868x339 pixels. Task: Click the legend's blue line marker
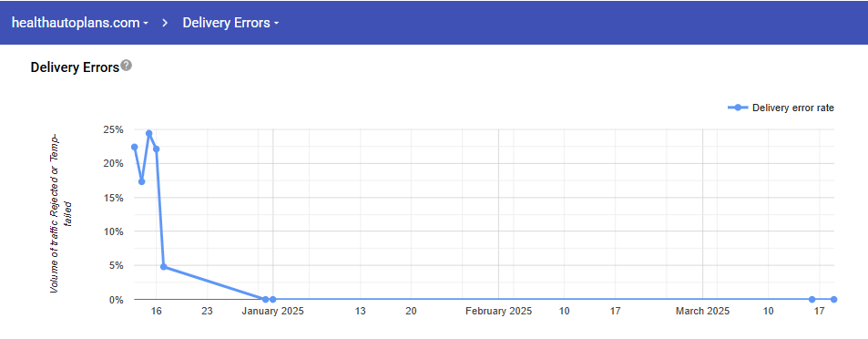tap(738, 108)
